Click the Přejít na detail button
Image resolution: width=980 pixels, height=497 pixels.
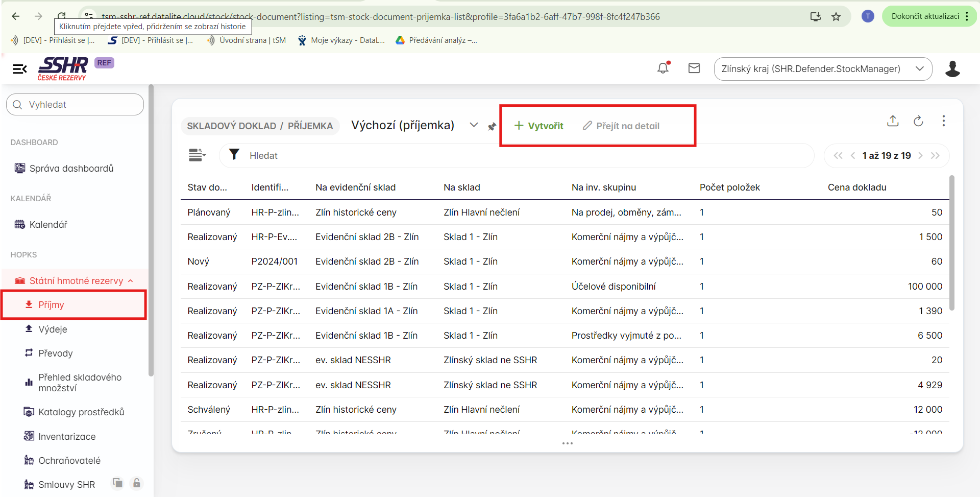pos(621,126)
